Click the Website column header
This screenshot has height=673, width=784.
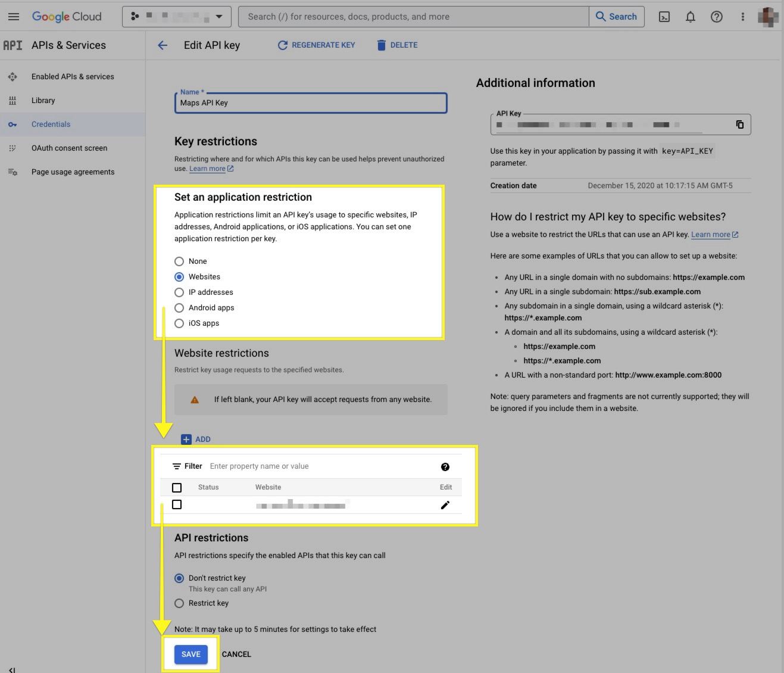tap(268, 487)
